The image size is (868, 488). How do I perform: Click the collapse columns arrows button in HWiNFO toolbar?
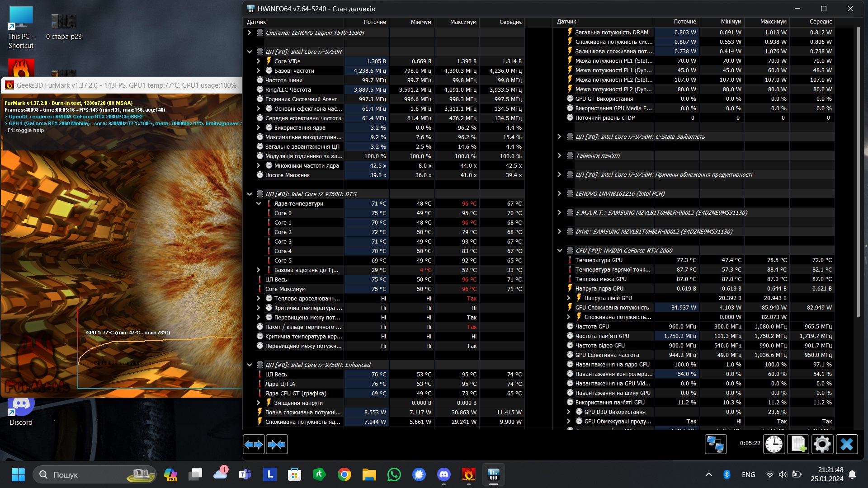click(x=277, y=445)
